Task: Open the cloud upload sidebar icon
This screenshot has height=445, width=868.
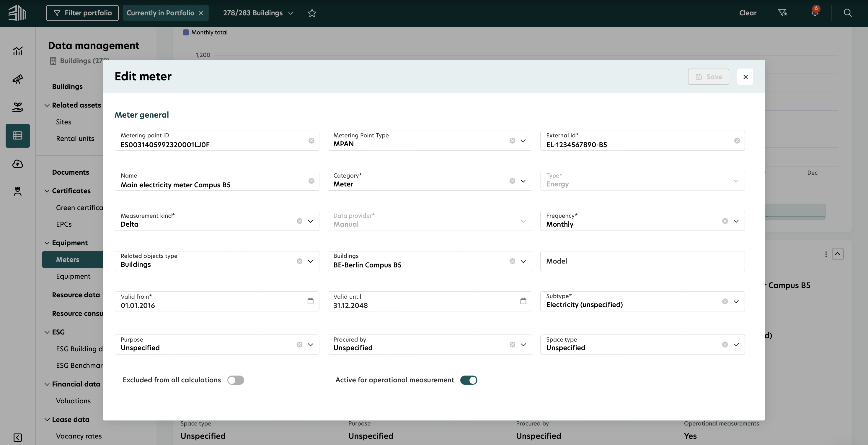Action: coord(17,164)
